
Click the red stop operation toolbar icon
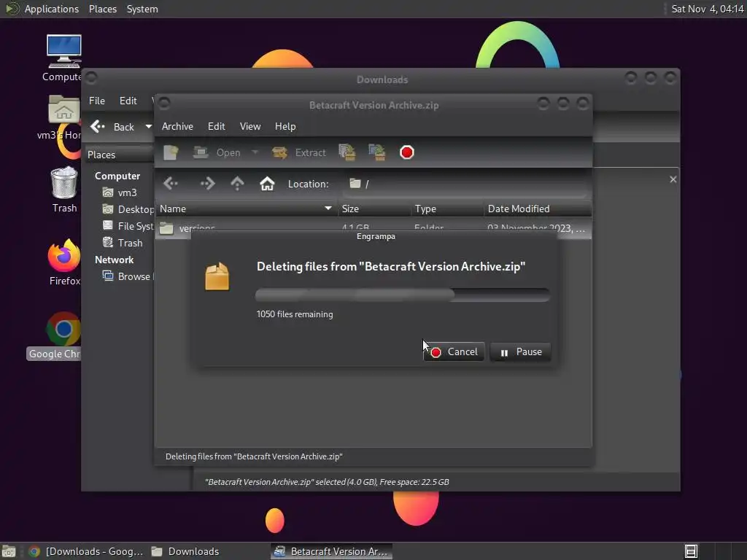pos(407,152)
